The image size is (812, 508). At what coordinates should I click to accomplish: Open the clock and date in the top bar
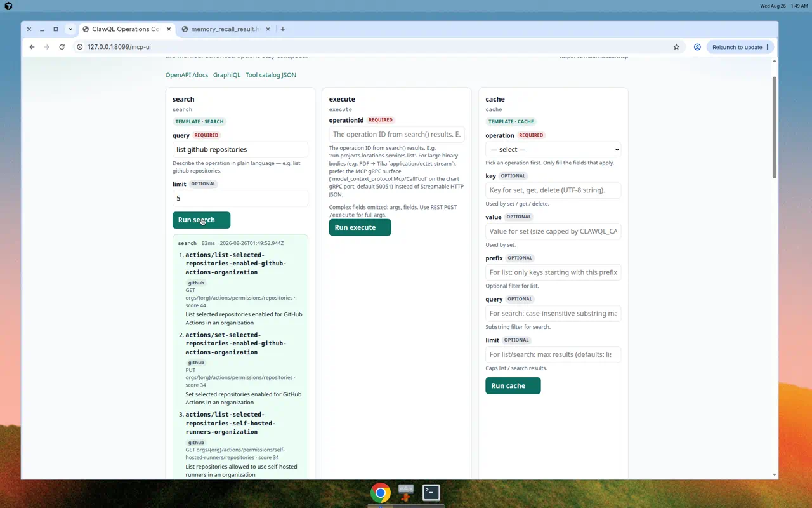click(783, 6)
